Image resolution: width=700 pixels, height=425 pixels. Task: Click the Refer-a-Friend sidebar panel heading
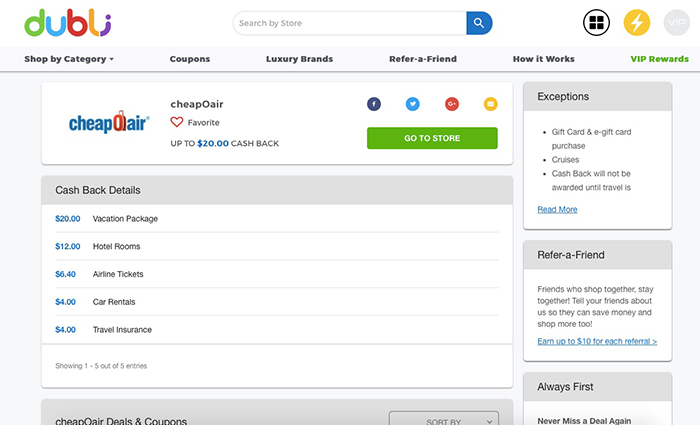(x=571, y=255)
